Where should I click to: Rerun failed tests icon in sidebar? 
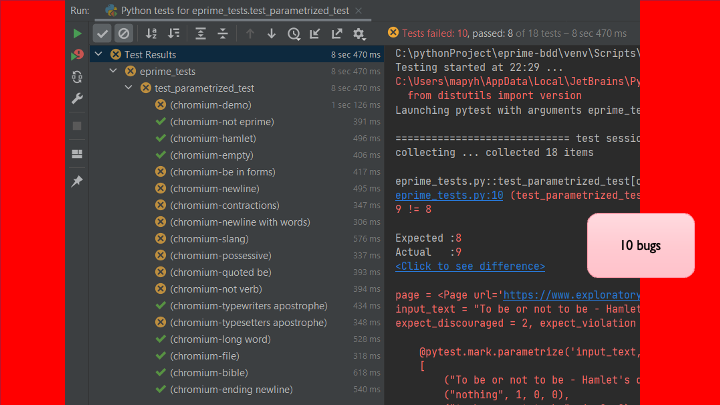click(x=77, y=55)
